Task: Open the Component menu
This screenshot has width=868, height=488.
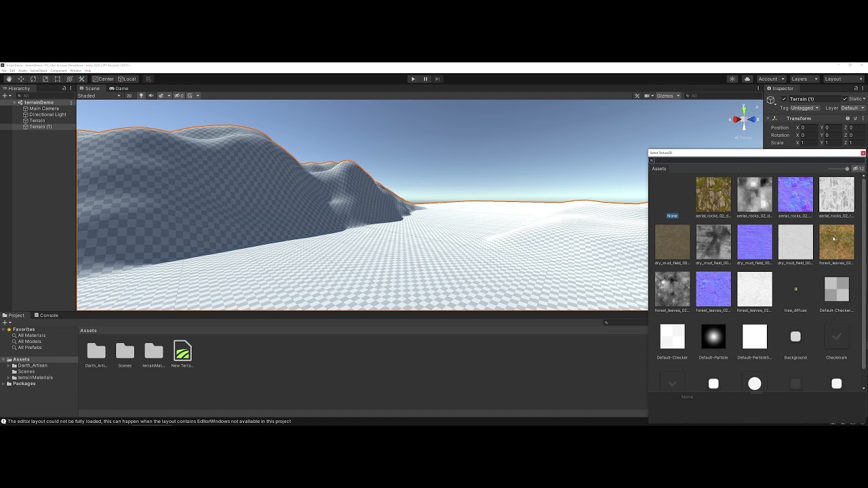Action: click(x=58, y=70)
